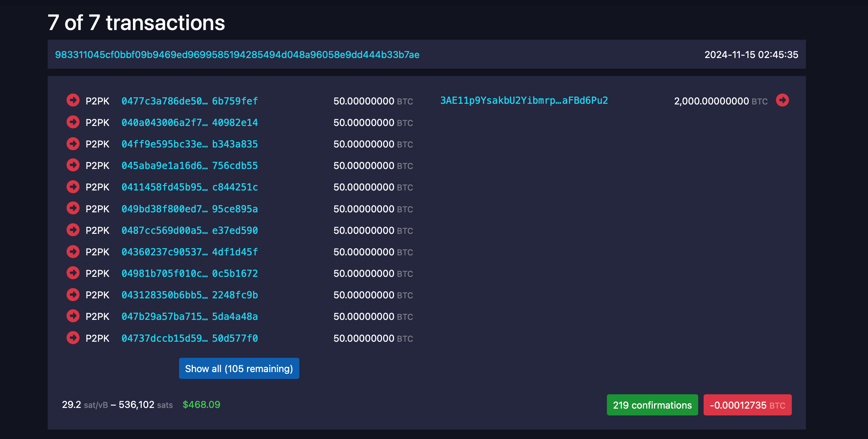Viewport: 868px width, 439px height.
Task: Open transaction hash 983311045cf0bbf0 link
Action: coord(237,55)
